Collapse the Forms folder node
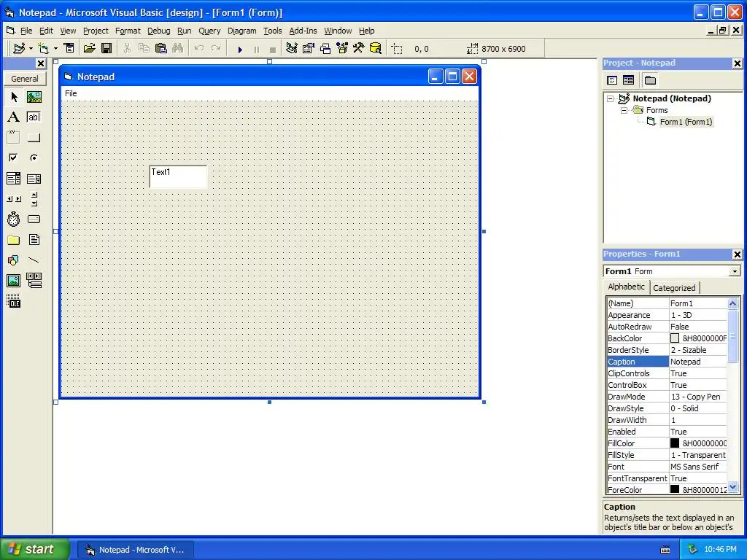This screenshot has width=747, height=560. pyautogui.click(x=624, y=110)
